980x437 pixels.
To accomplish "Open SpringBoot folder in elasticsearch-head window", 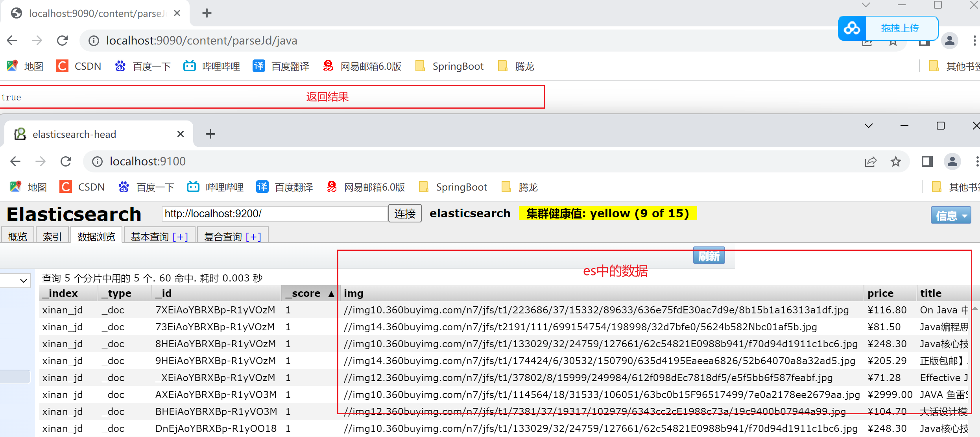I will [453, 187].
